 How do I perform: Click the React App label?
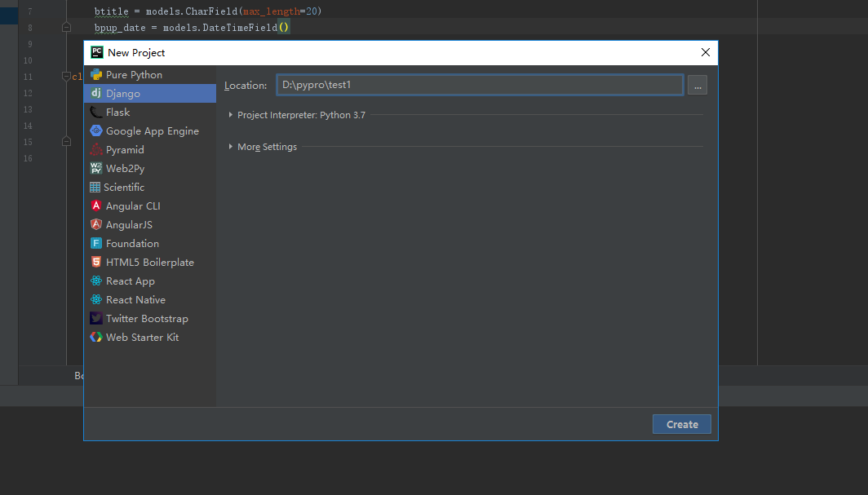coord(130,281)
